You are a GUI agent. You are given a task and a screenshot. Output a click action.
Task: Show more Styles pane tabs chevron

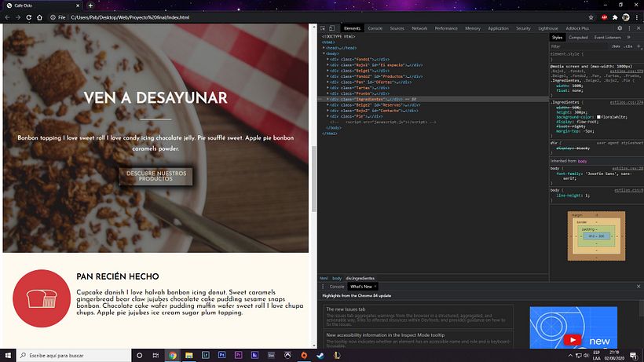tap(629, 38)
